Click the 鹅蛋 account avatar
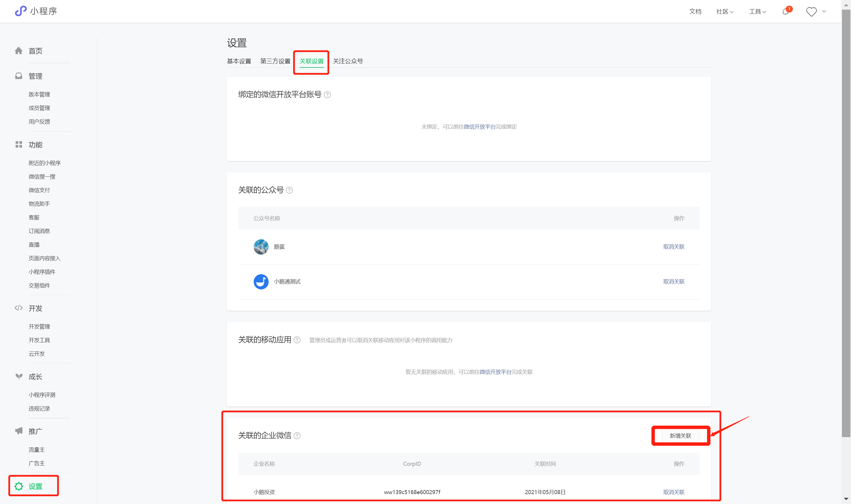The image size is (851, 504). pos(261,247)
